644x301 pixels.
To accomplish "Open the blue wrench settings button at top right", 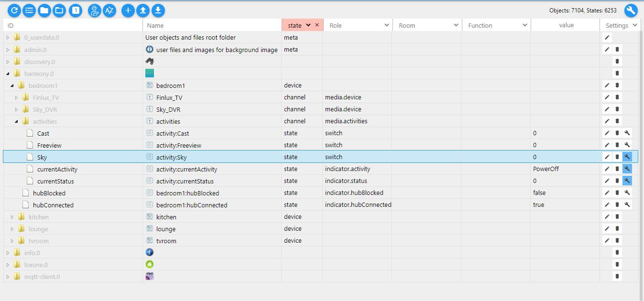I will (x=631, y=10).
